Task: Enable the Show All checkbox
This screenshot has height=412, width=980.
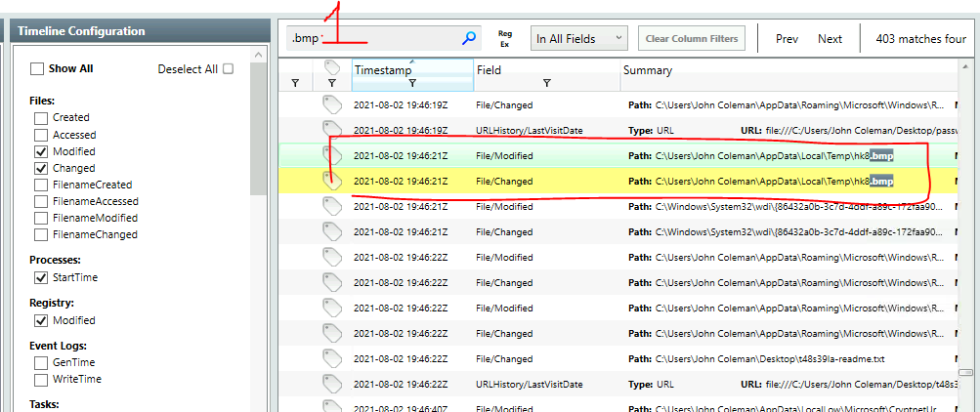Action: 37,69
